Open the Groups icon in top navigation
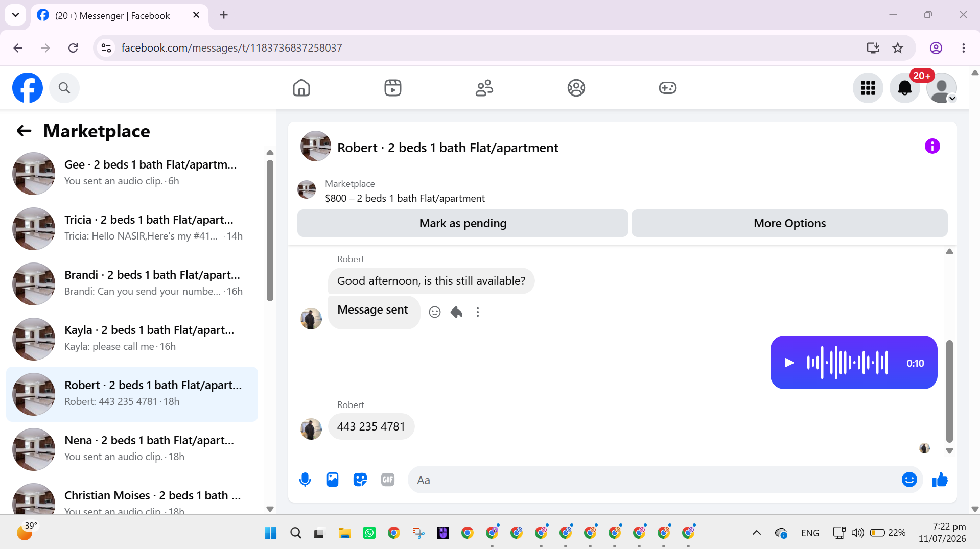 576,88
